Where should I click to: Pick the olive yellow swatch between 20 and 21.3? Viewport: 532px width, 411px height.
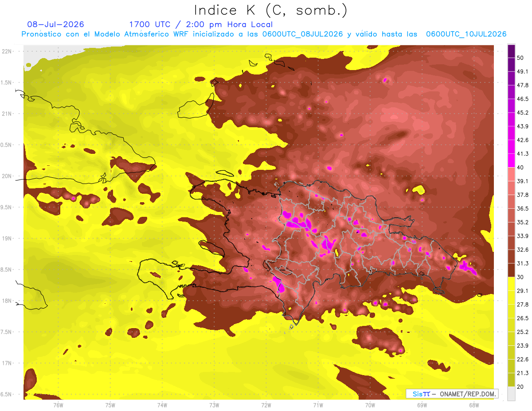[511, 380]
